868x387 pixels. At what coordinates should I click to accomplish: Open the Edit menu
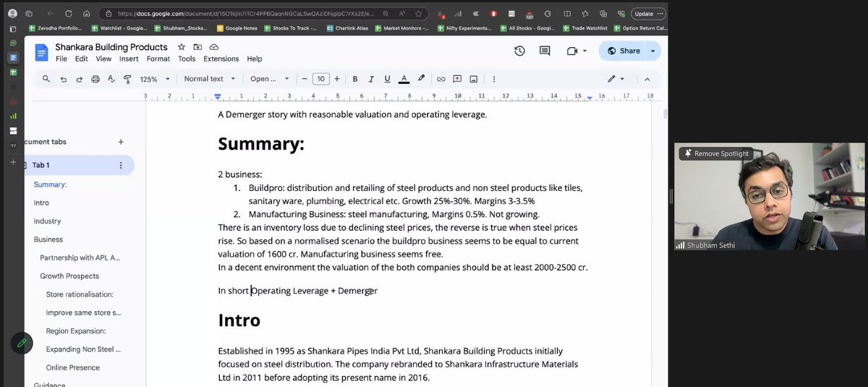[82, 59]
